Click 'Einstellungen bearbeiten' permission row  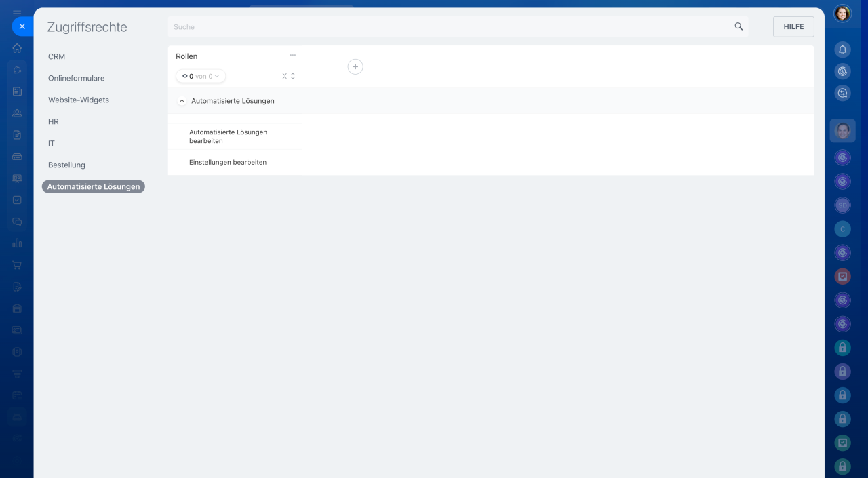click(x=235, y=163)
